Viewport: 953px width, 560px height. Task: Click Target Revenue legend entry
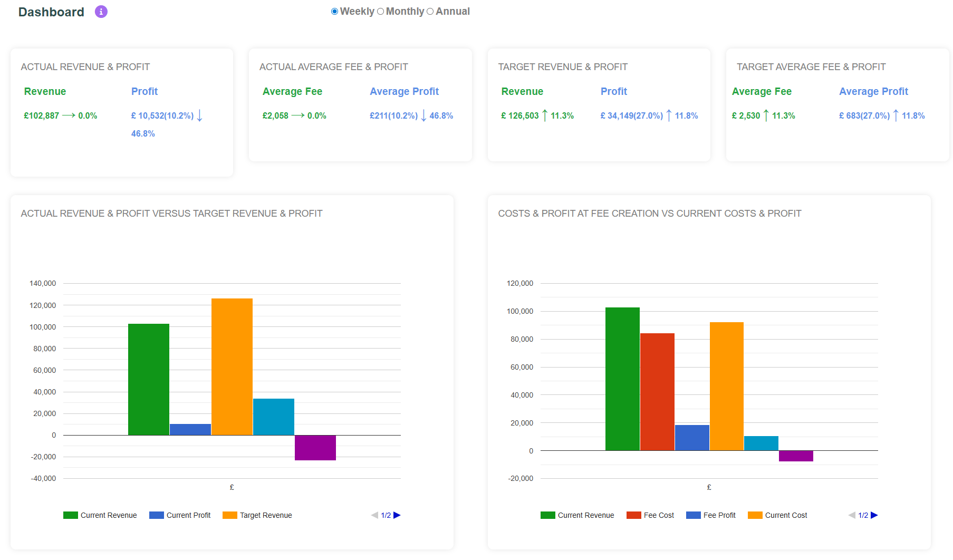265,515
